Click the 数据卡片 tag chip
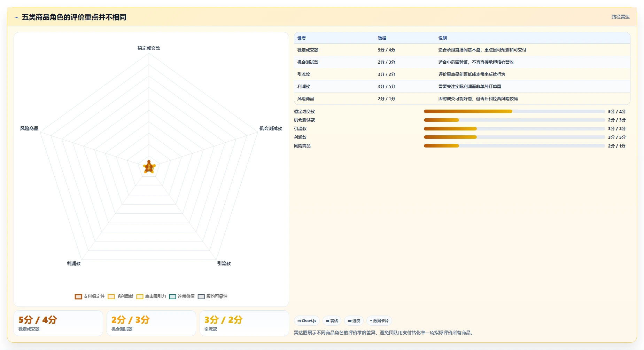 [x=379, y=321]
